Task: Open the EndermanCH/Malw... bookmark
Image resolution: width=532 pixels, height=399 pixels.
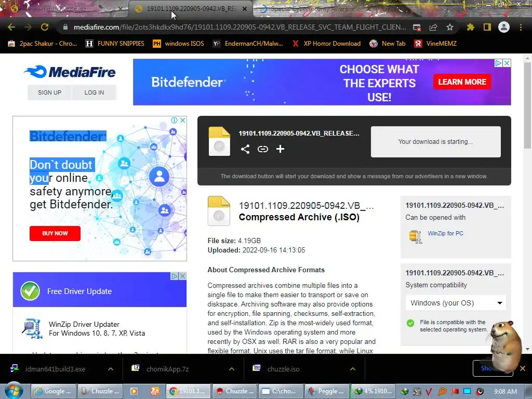Action: [x=248, y=44]
